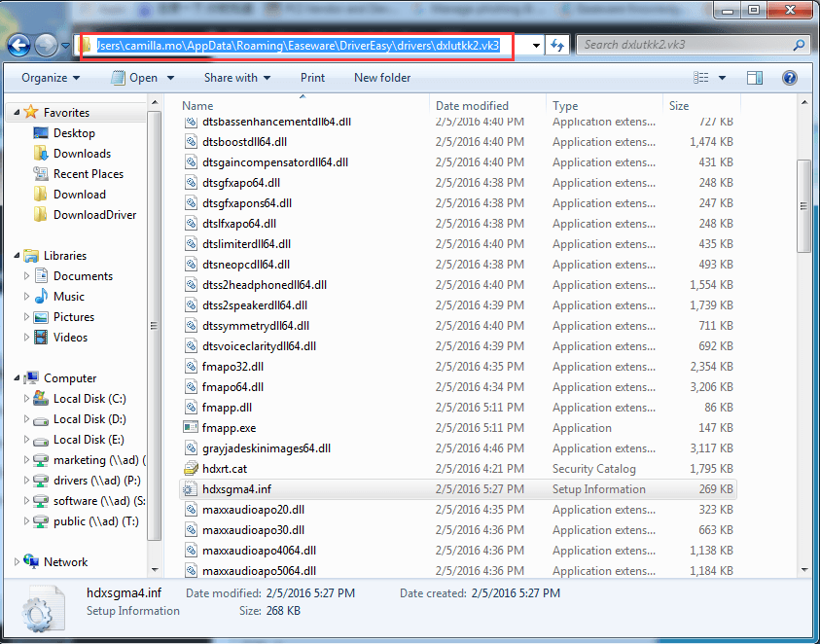This screenshot has width=820, height=644.
Task: Select the hdxrt.cat security catalog file
Action: pyautogui.click(x=224, y=469)
